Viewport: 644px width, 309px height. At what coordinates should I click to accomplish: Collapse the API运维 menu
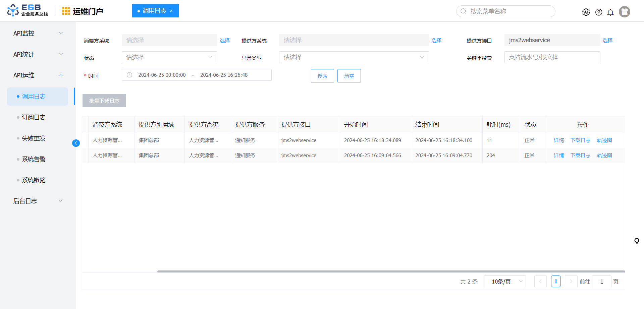click(38, 75)
